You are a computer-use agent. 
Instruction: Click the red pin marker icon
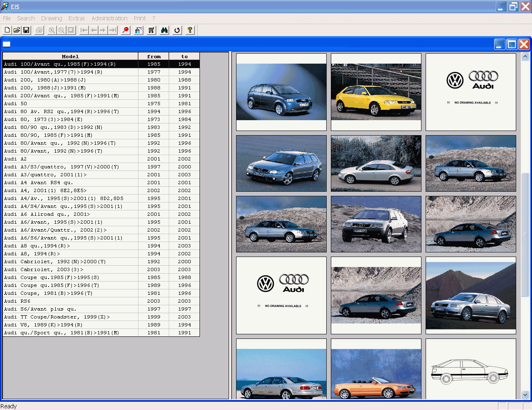pyautogui.click(x=126, y=30)
